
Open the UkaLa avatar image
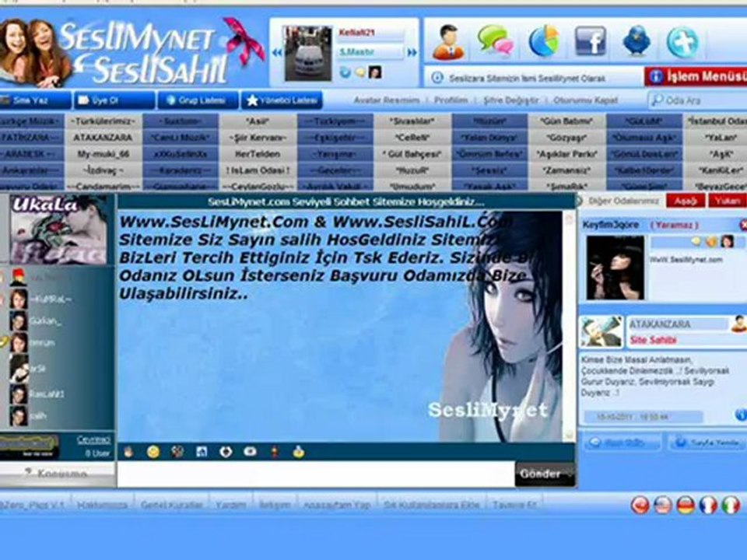pos(58,229)
